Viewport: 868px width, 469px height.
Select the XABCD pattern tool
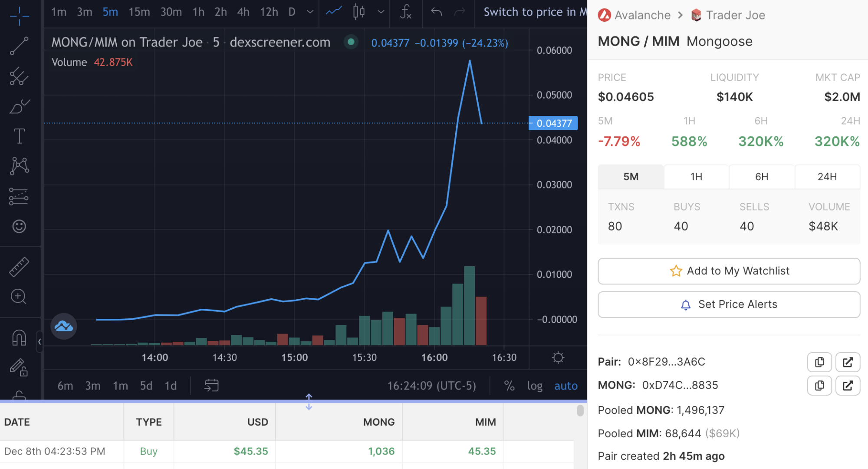coord(19,166)
